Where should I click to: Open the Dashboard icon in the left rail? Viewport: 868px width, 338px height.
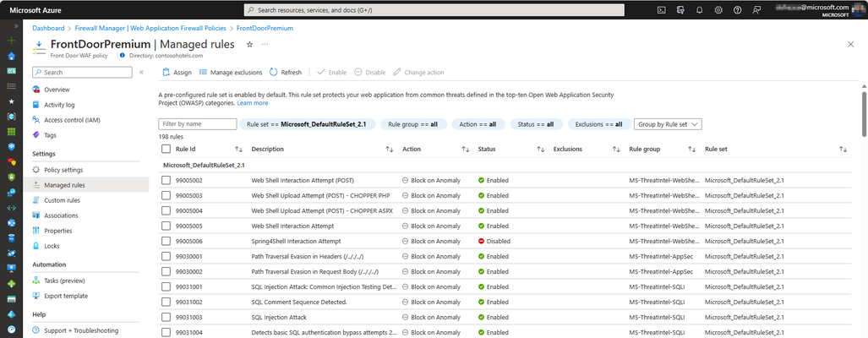[x=12, y=71]
